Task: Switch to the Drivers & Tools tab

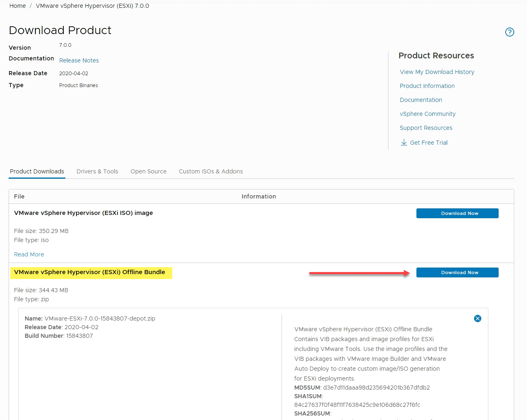Action: [97, 171]
